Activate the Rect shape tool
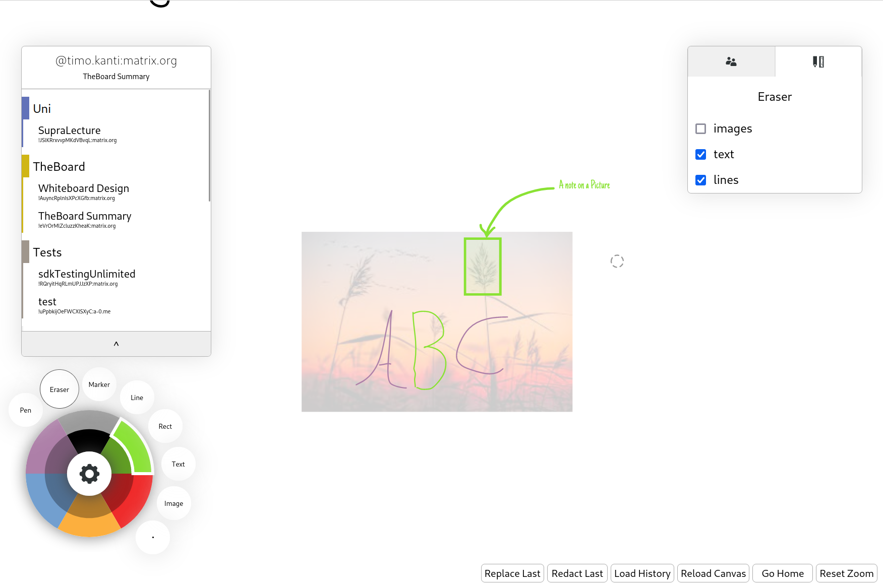Image resolution: width=883 pixels, height=588 pixels. pos(165,426)
